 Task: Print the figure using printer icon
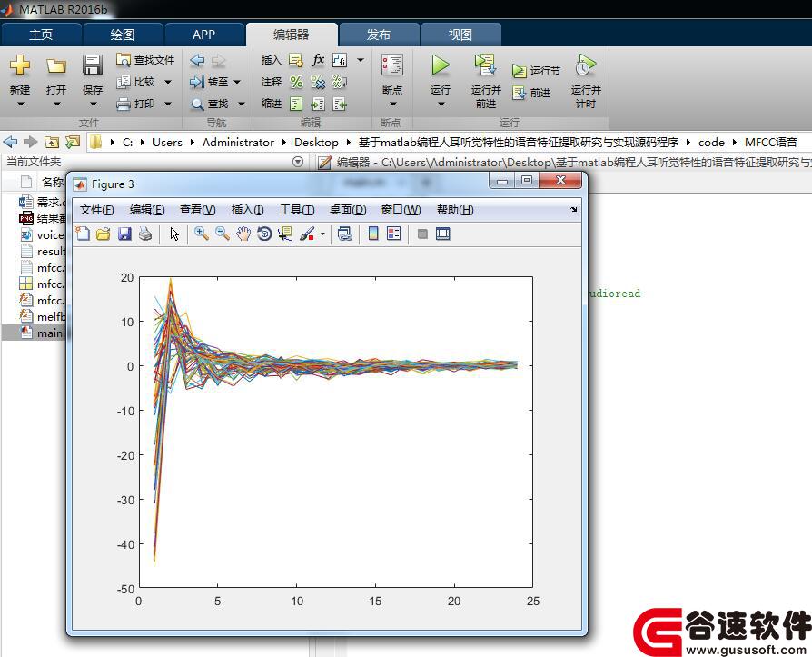[x=145, y=234]
